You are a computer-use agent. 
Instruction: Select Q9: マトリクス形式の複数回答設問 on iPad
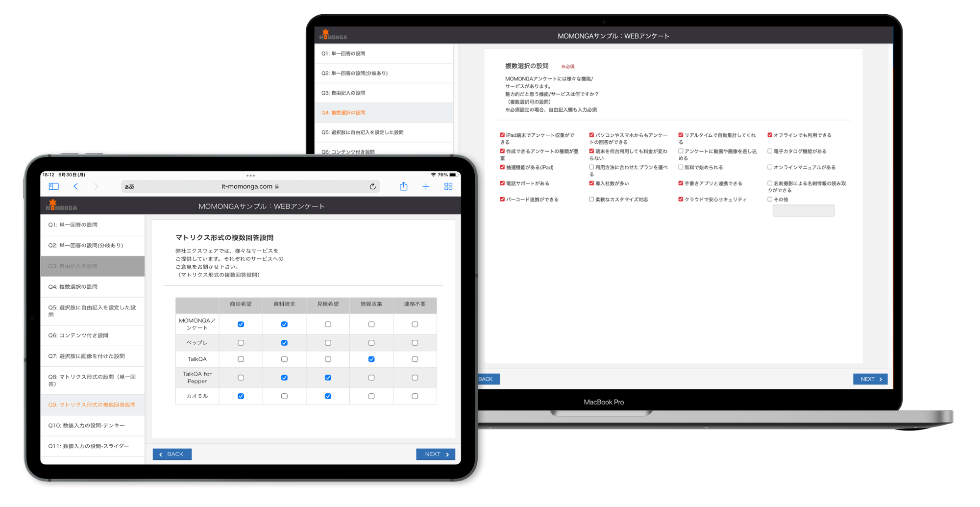pyautogui.click(x=93, y=405)
